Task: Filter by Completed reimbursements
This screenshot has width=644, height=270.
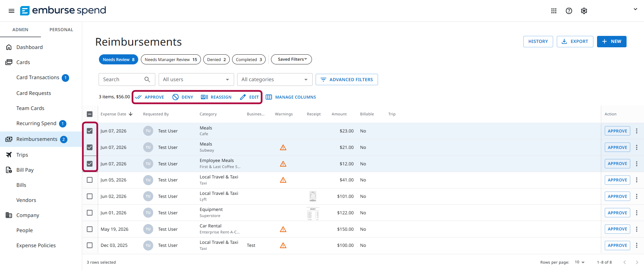Action: point(249,59)
